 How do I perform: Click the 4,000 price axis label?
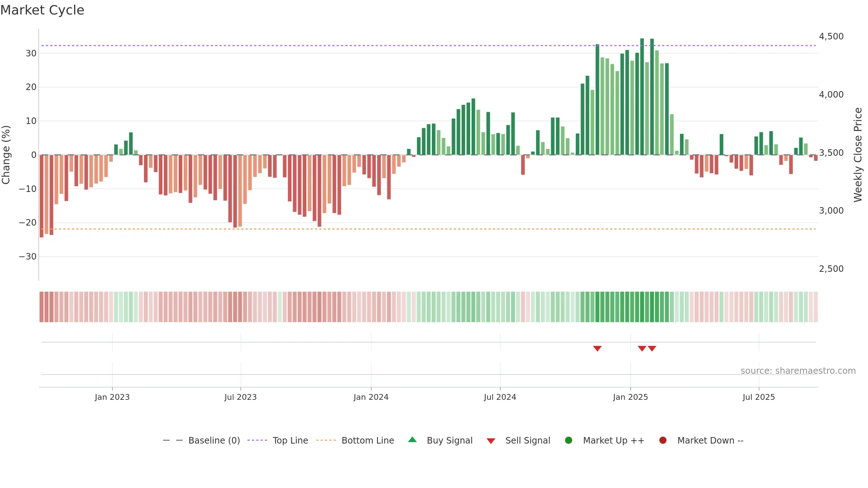click(831, 94)
